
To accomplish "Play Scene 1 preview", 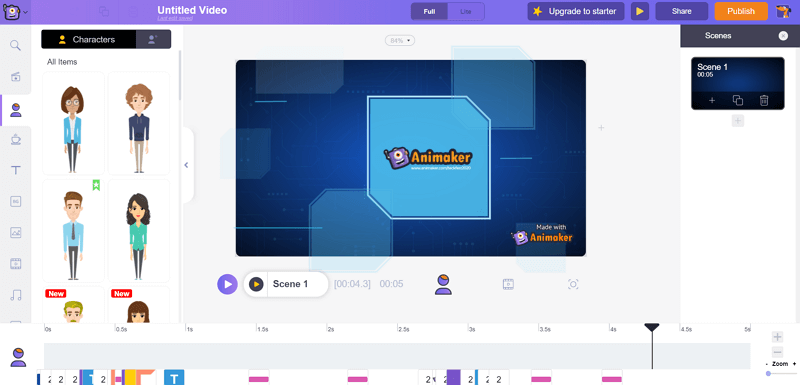I will (256, 284).
